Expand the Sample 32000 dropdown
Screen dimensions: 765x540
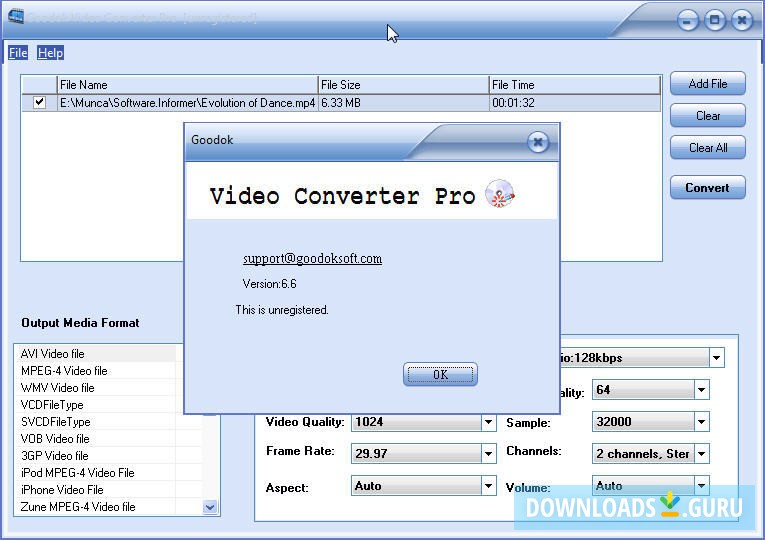(x=702, y=421)
